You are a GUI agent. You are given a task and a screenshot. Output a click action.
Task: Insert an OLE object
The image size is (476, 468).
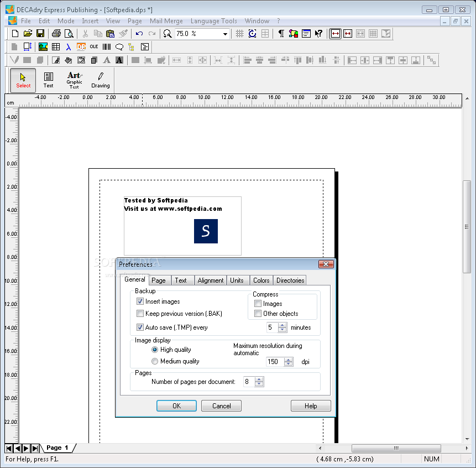[x=94, y=47]
